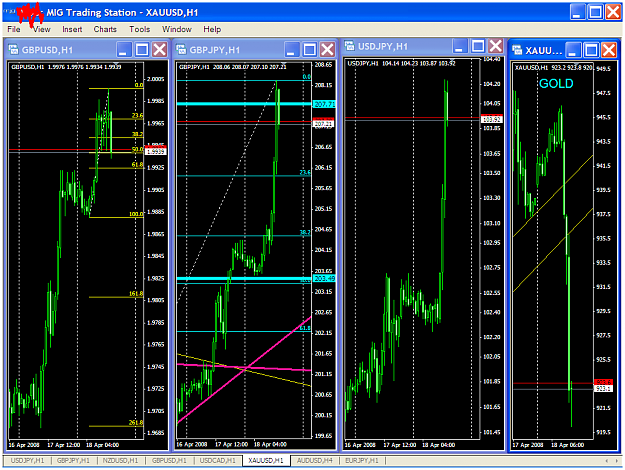Close the XAUUSD chart window
The width and height of the screenshot is (625, 470).
tap(609, 50)
